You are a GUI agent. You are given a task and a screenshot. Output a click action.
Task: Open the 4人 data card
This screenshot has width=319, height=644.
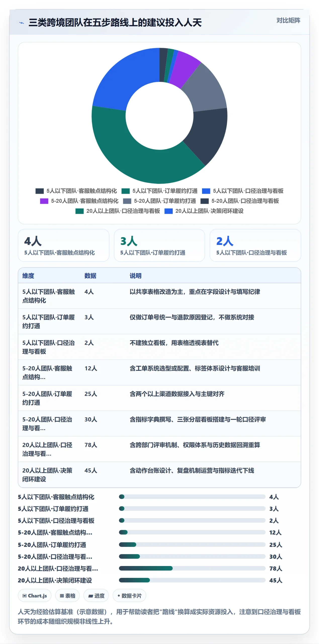63,245
